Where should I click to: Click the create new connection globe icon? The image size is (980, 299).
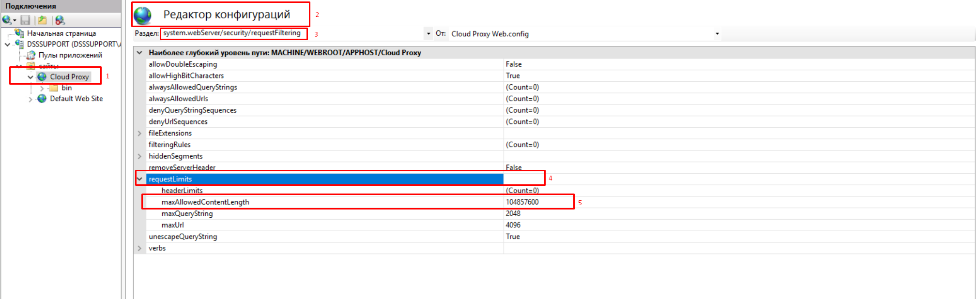7,20
